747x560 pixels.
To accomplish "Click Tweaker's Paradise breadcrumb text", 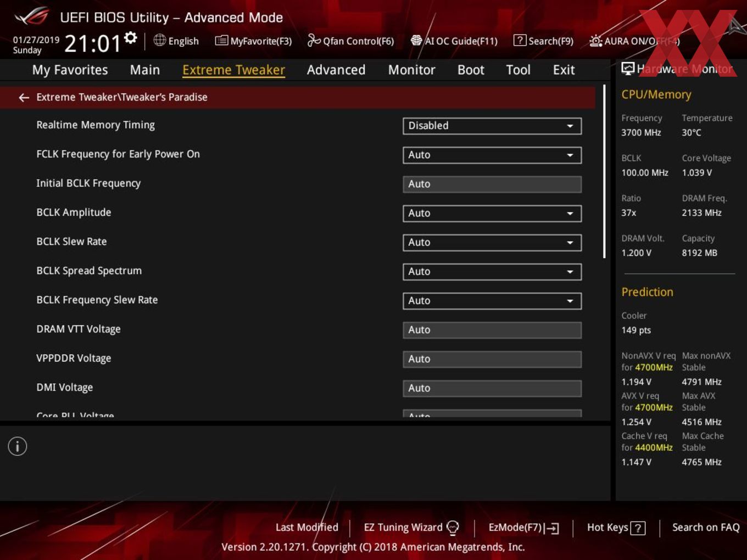I will [x=164, y=97].
